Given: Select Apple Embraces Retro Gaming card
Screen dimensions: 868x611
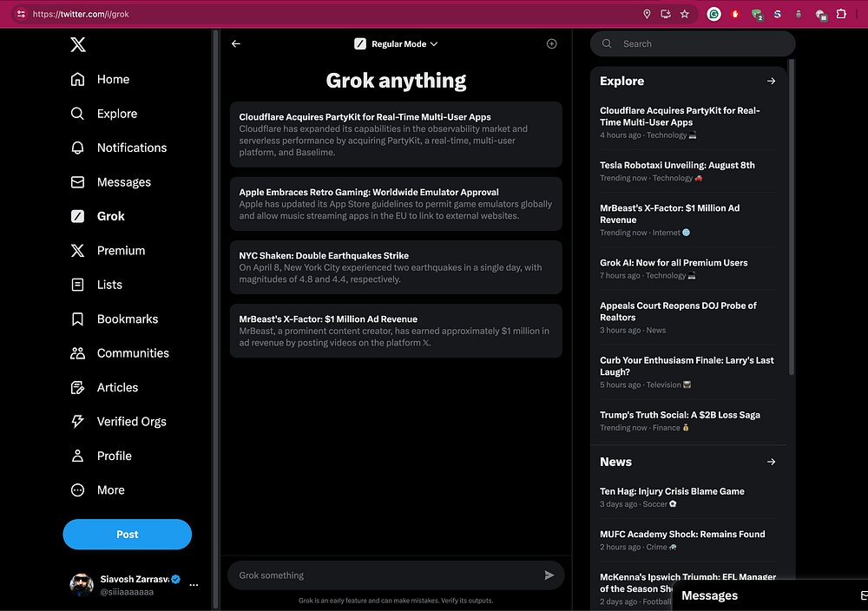Looking at the screenshot, I should [x=396, y=204].
